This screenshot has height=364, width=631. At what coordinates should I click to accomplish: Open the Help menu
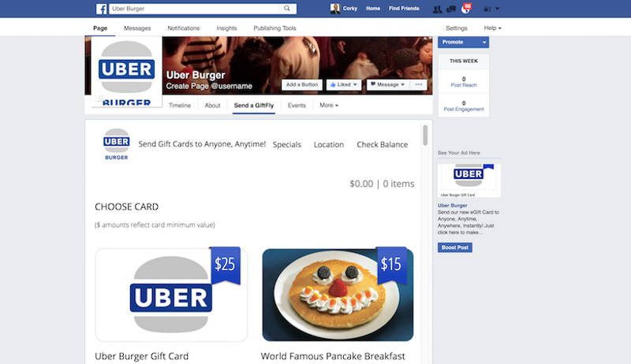click(492, 28)
